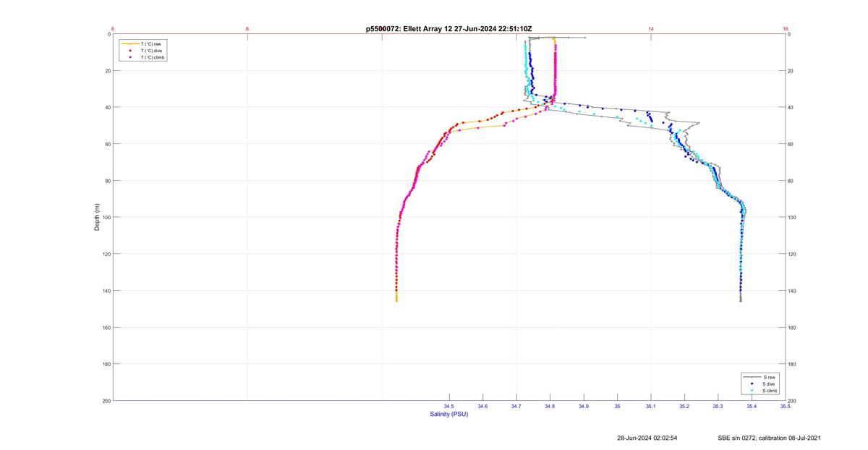Click salinity tick label "35.5"

[786, 407]
